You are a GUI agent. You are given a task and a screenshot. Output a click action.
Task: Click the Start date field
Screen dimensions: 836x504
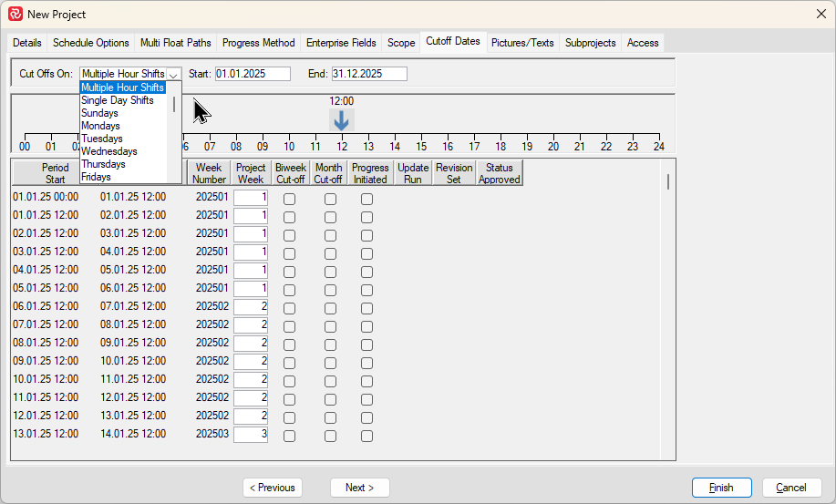[253, 74]
